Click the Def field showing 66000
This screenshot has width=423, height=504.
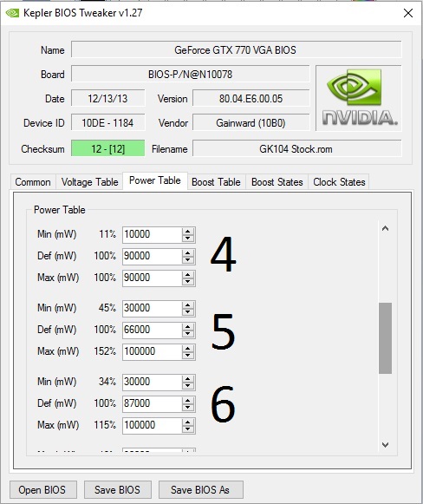(153, 330)
